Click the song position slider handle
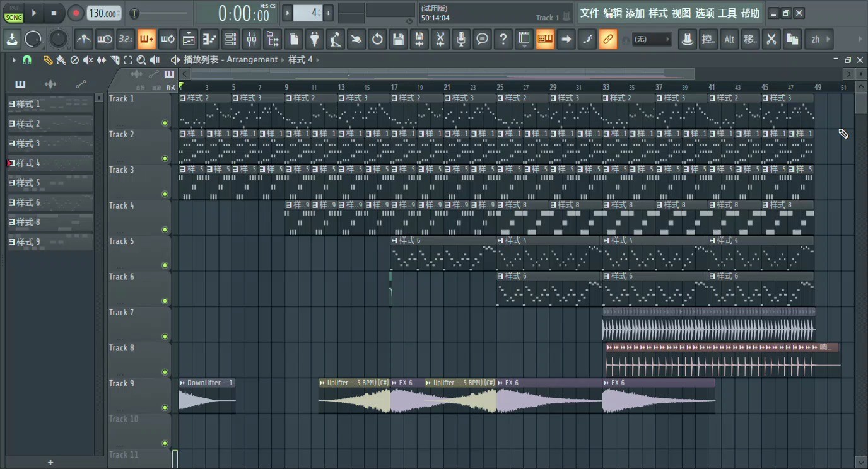 (x=134, y=13)
